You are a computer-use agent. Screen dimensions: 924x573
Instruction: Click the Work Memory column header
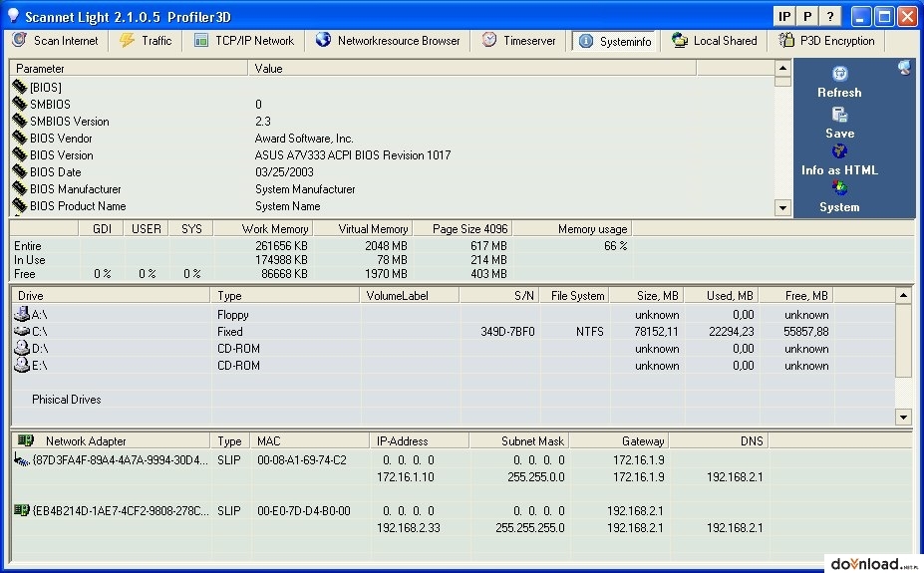coord(263,229)
